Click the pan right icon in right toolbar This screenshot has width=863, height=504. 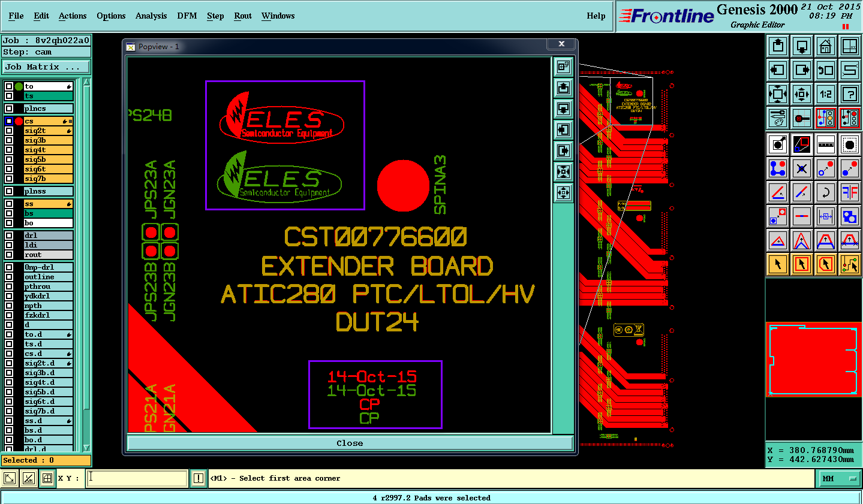[x=802, y=70]
